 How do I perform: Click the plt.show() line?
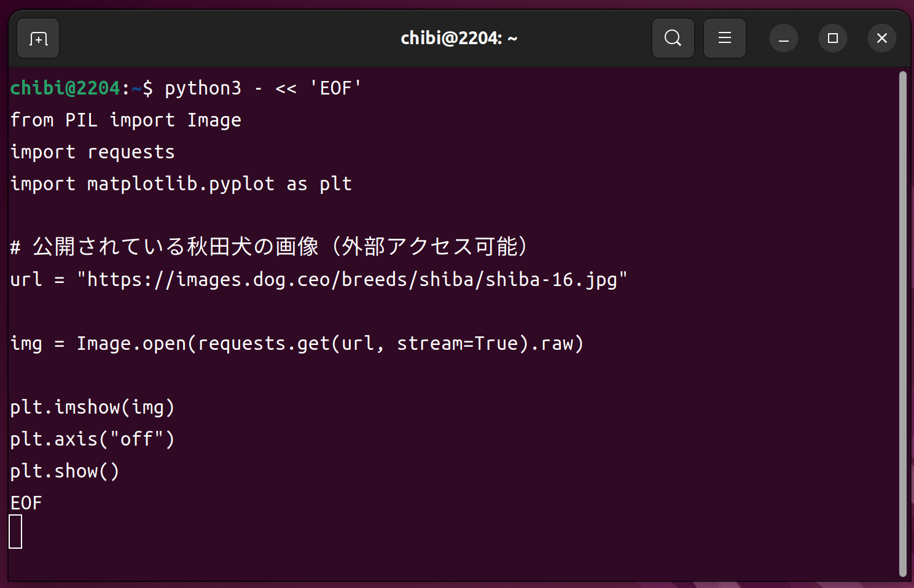point(65,471)
